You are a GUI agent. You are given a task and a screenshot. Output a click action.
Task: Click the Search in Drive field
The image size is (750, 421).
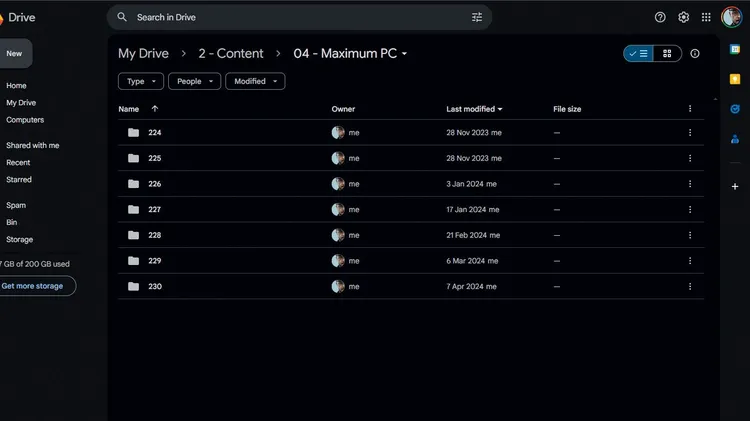(x=299, y=17)
